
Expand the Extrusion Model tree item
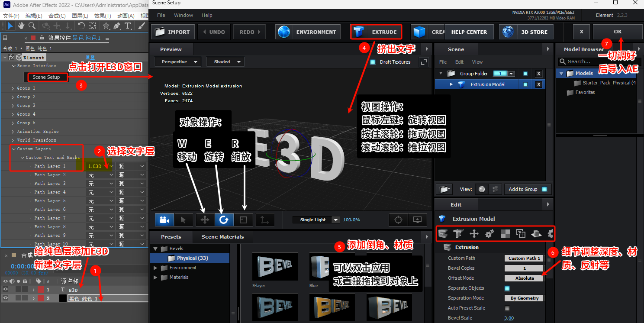pyautogui.click(x=451, y=84)
